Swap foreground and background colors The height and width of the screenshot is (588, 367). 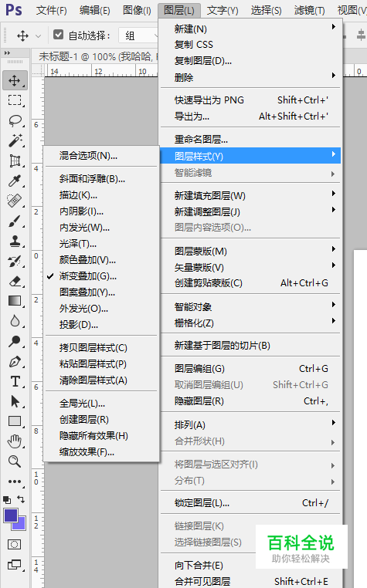click(21, 499)
